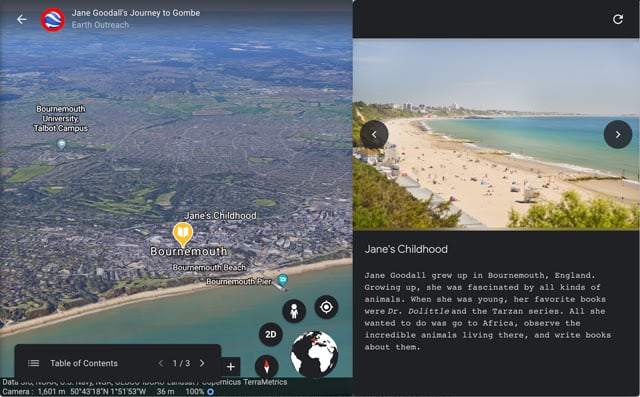This screenshot has height=397, width=640.
Task: Click the 100% loading indicator in status bar
Action: (x=200, y=392)
